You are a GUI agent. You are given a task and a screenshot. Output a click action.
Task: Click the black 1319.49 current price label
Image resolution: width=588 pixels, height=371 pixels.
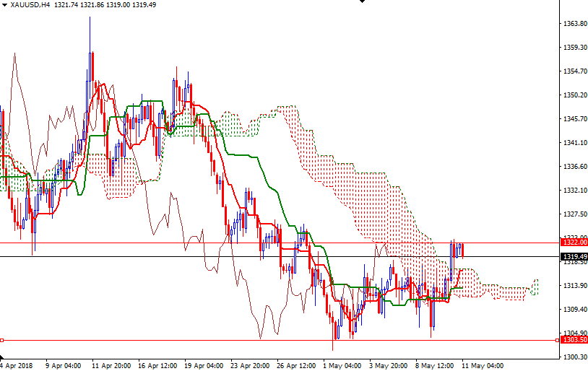[573, 256]
